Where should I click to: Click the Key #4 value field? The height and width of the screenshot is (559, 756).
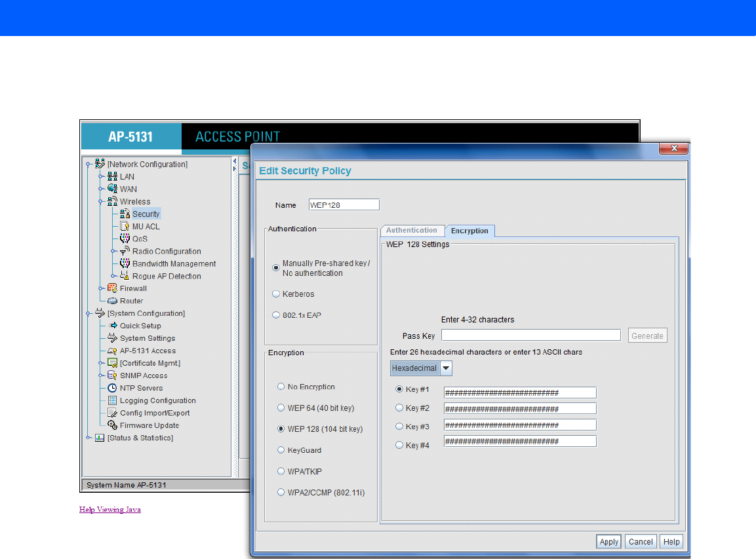pyautogui.click(x=520, y=441)
